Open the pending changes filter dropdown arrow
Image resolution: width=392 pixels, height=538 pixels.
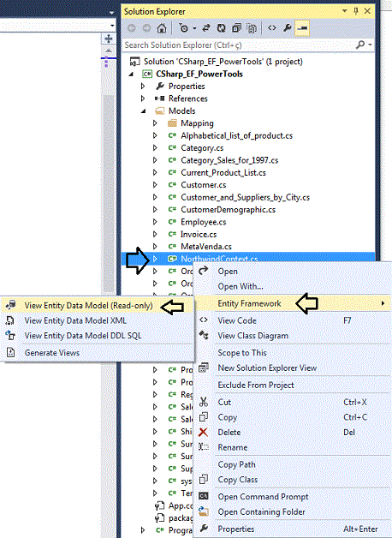pyautogui.click(x=194, y=28)
